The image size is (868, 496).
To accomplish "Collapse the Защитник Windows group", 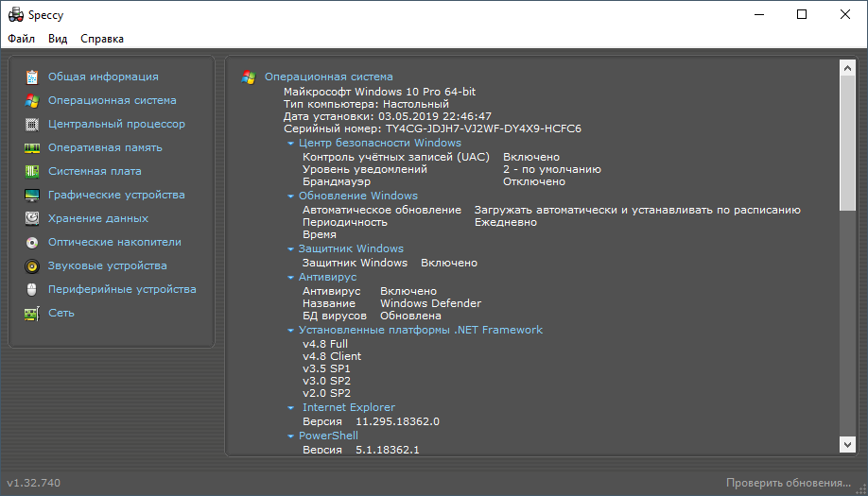I will [290, 249].
